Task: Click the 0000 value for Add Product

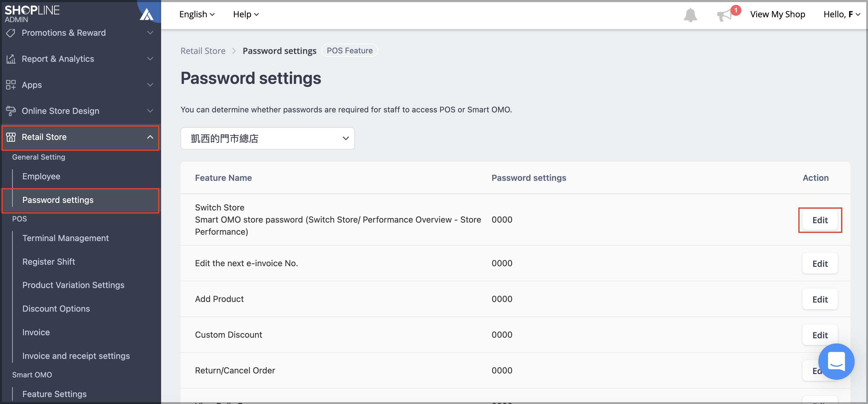Action: pos(502,299)
